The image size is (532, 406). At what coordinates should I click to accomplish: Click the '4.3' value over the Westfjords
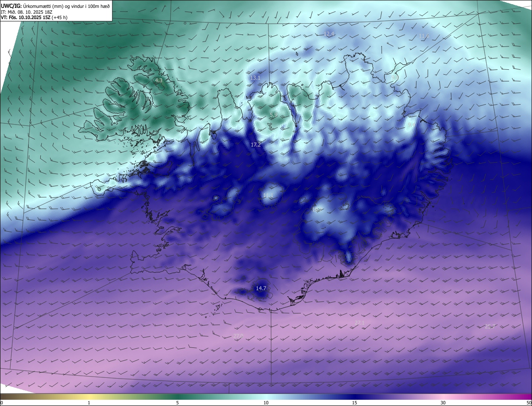point(159,81)
